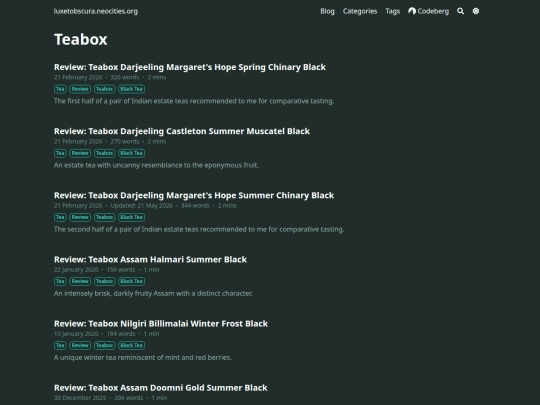Click Black Tea tag under Nilgiri Billimalai review
This screenshot has height=405, width=540.
click(x=132, y=345)
